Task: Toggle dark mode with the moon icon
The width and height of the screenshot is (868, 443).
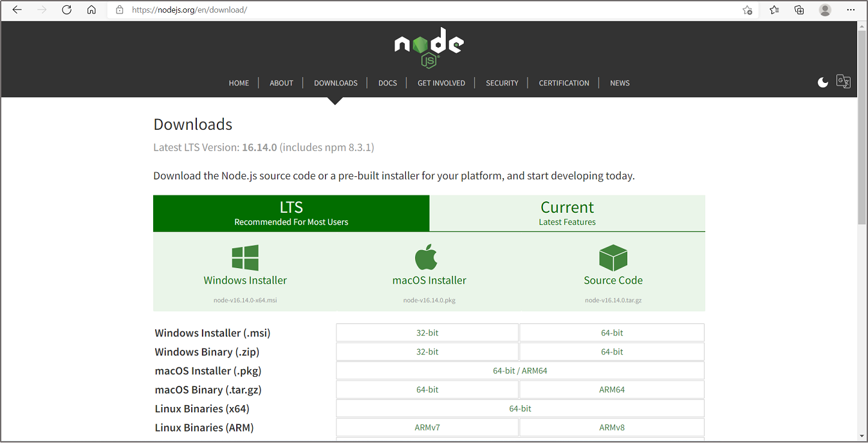Action: click(x=823, y=82)
